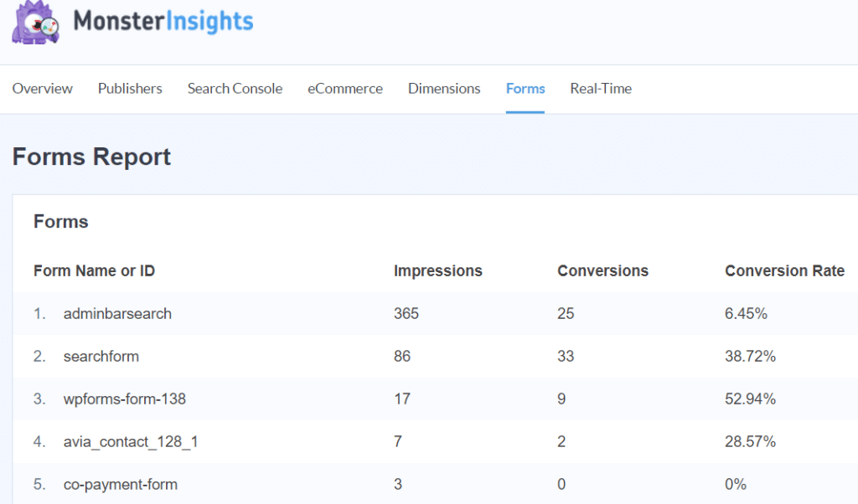The image size is (858, 504).
Task: Click the Conversion Rate column header
Action: tap(784, 270)
